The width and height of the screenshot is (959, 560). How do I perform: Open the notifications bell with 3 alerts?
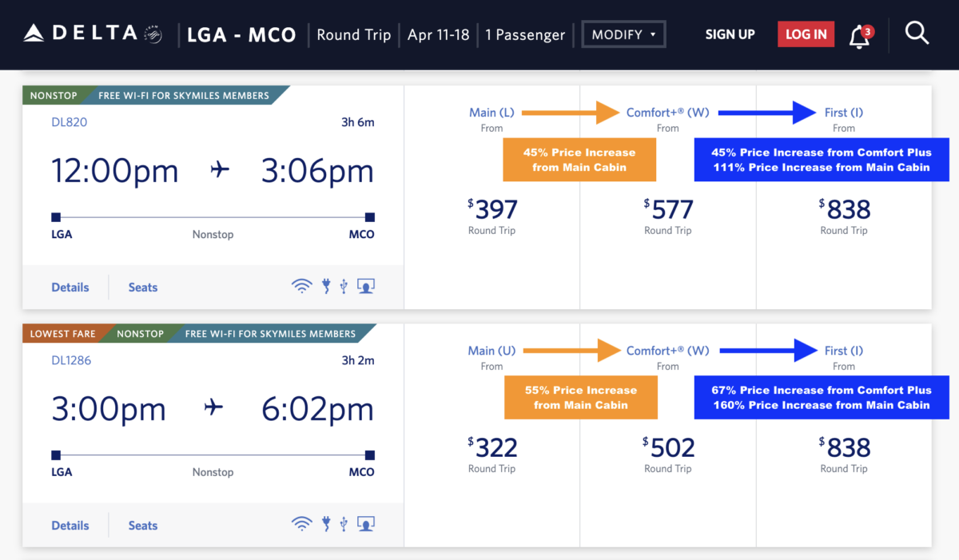(x=859, y=36)
